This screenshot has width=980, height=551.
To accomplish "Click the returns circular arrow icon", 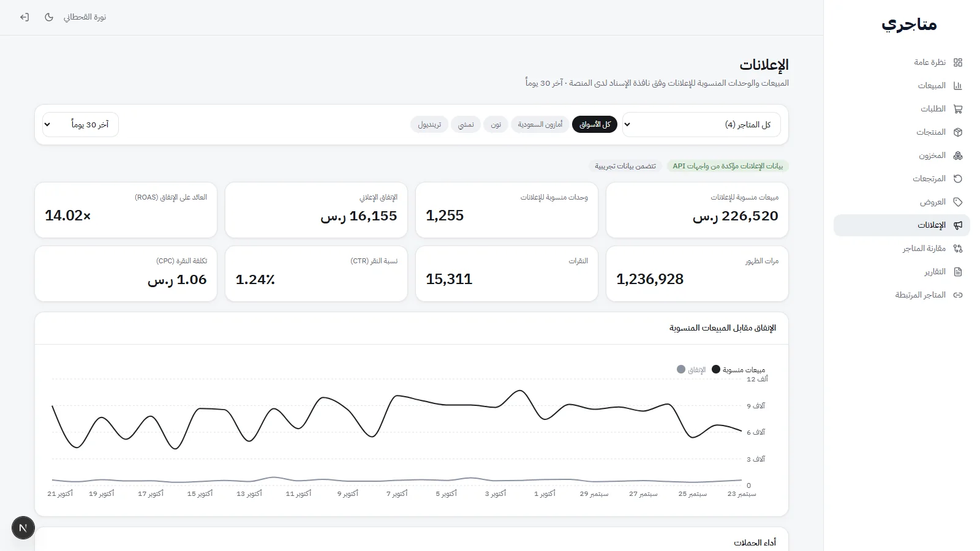I will point(958,179).
